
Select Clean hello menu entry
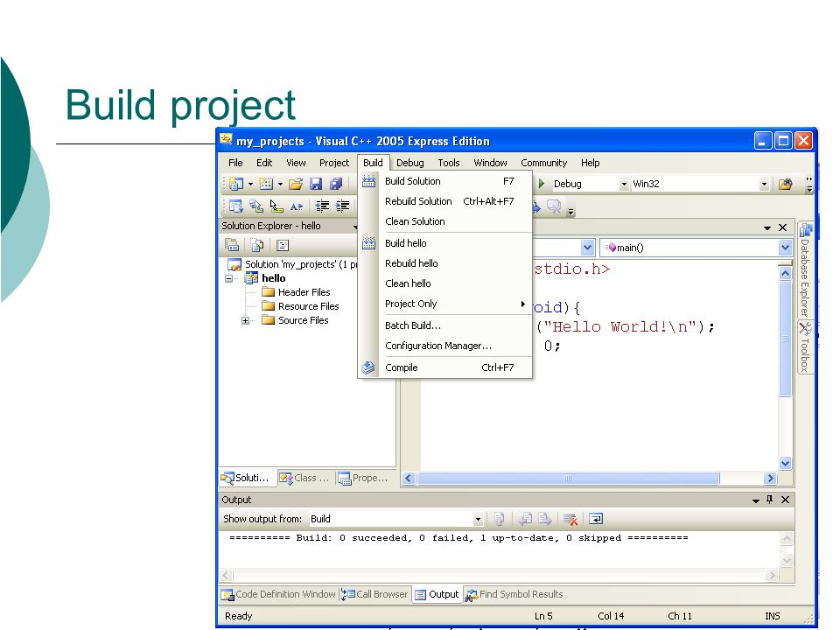[x=444, y=283]
